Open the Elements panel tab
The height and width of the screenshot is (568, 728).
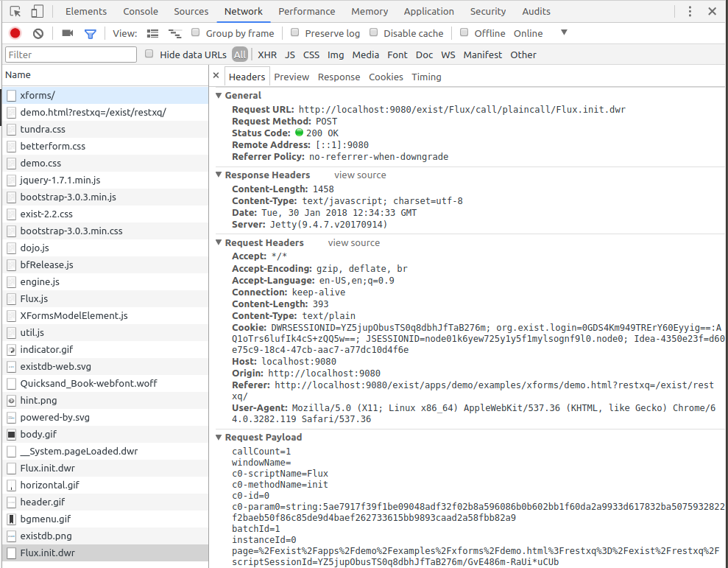point(86,11)
